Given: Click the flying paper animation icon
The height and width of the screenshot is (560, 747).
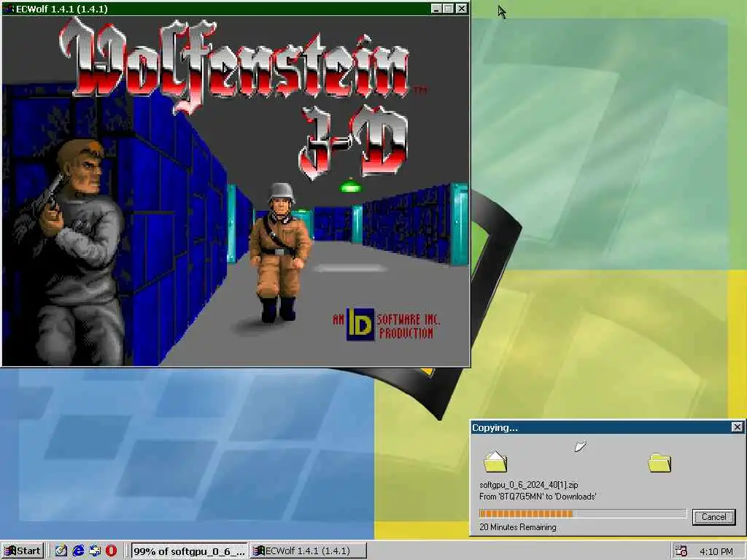Looking at the screenshot, I should point(580,447).
